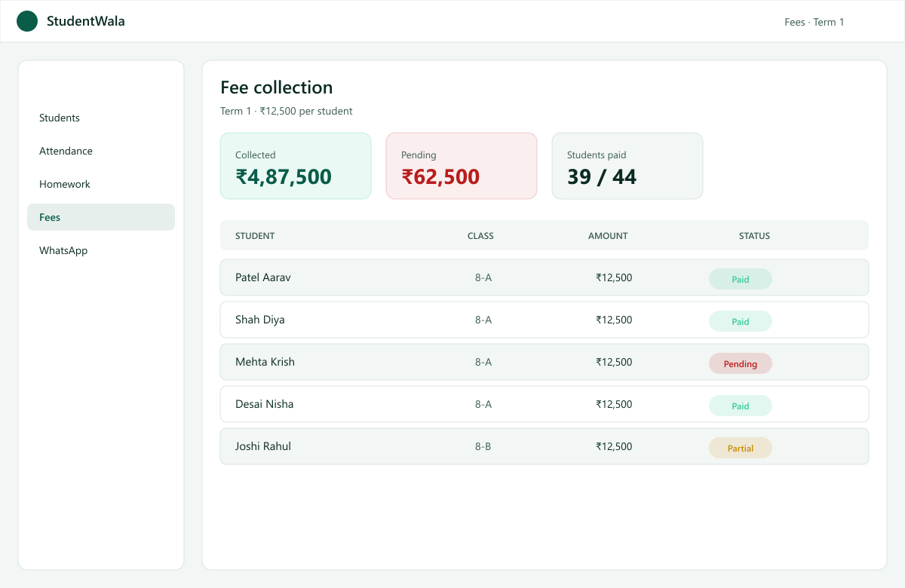Click the Fees · Term 1 header label

click(x=814, y=22)
